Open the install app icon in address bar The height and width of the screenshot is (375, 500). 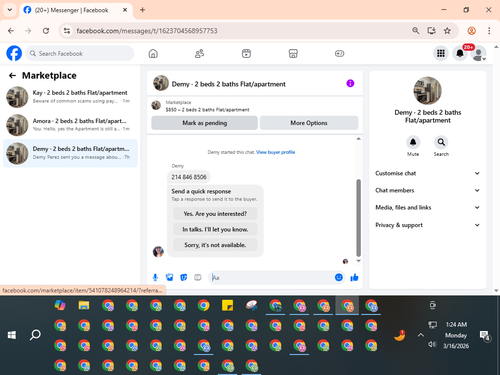click(x=432, y=31)
